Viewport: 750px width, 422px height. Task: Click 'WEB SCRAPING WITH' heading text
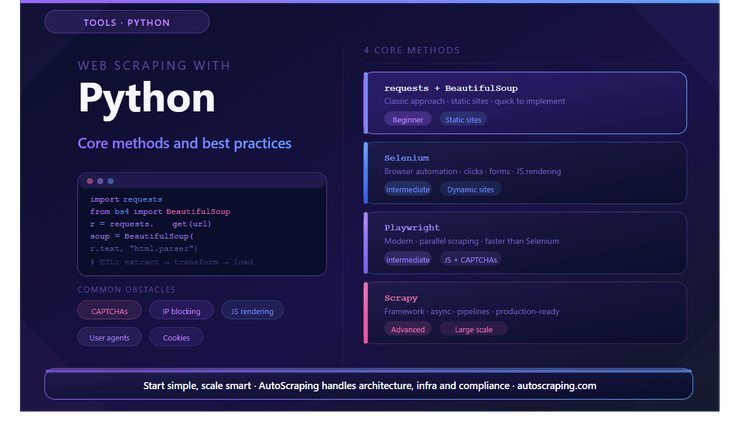point(154,66)
